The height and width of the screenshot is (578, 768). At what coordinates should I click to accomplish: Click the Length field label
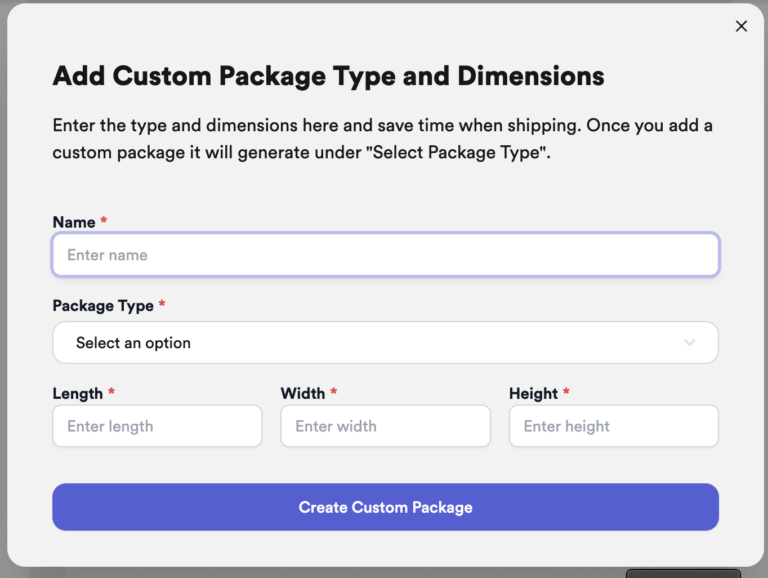click(77, 394)
